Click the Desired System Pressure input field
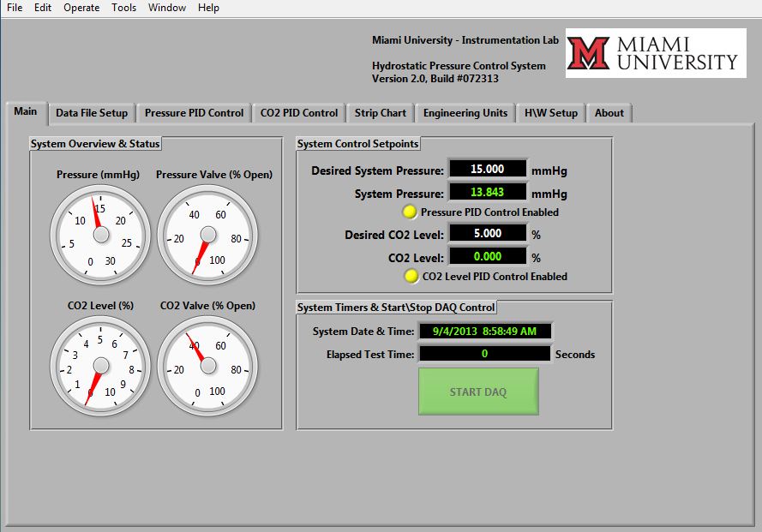Viewport: 762px width, 532px height. tap(487, 170)
